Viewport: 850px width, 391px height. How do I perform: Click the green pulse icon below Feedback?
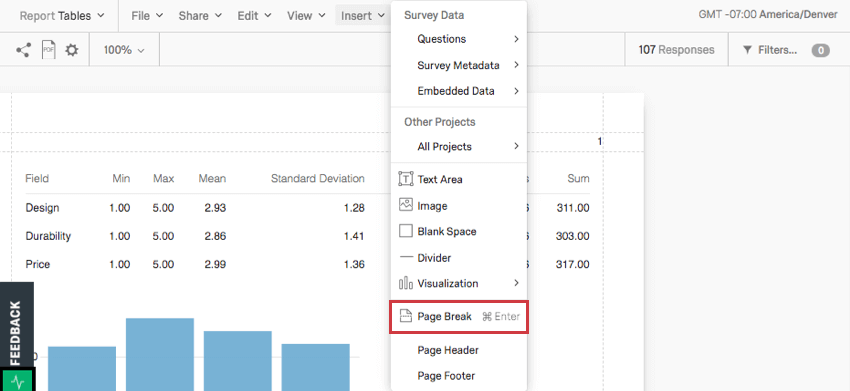click(17, 381)
